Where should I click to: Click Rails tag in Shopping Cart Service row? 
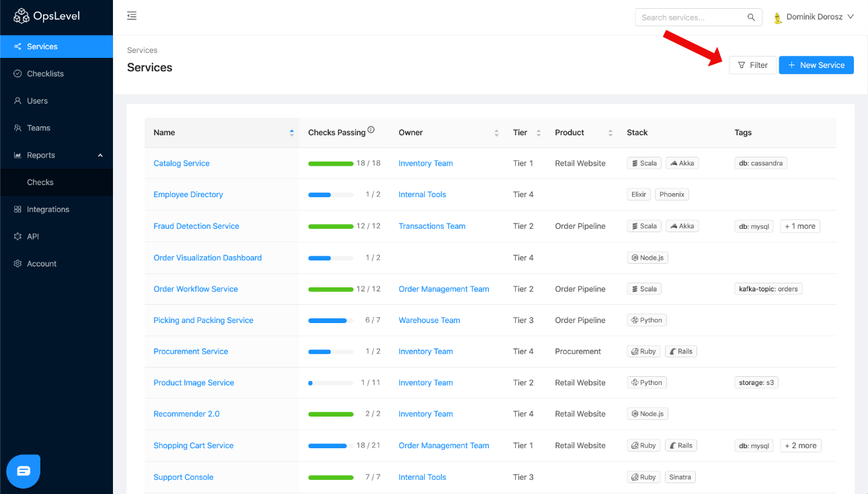[681, 446]
